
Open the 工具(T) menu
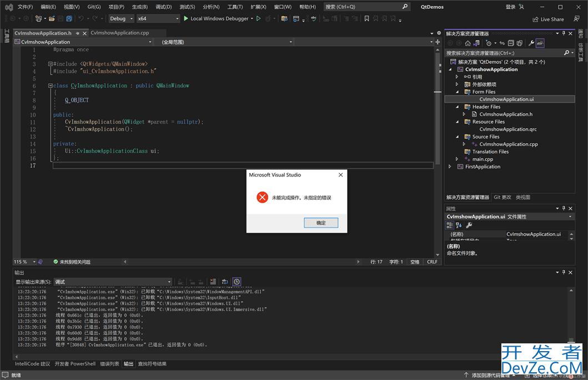click(235, 7)
